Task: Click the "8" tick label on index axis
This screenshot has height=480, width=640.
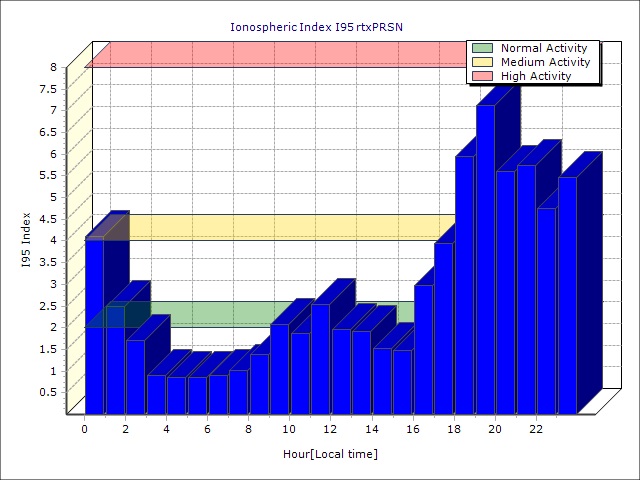Action: [x=54, y=68]
